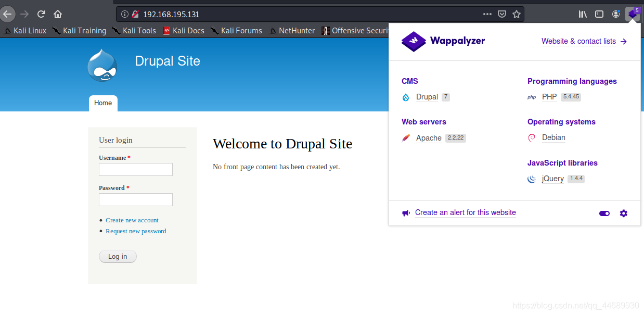Click the PHP version badge 5.4.45
Viewport: 644px width, 315px height.
pos(571,97)
